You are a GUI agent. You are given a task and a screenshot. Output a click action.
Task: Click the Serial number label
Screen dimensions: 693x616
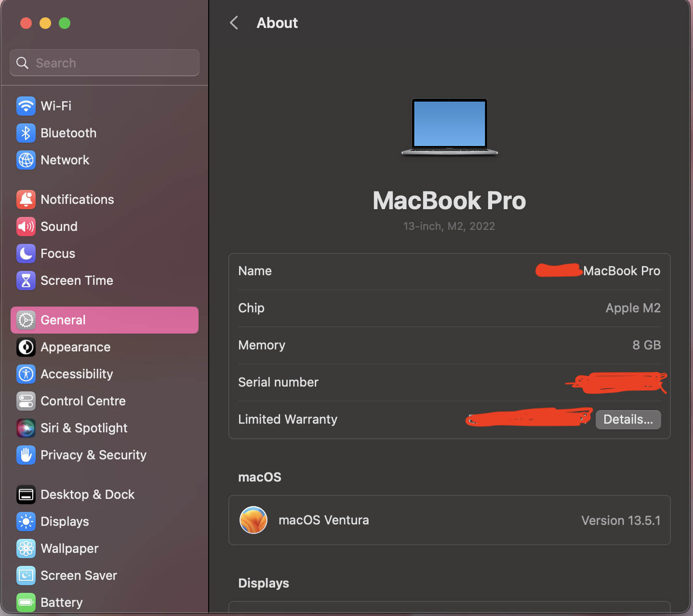point(278,382)
